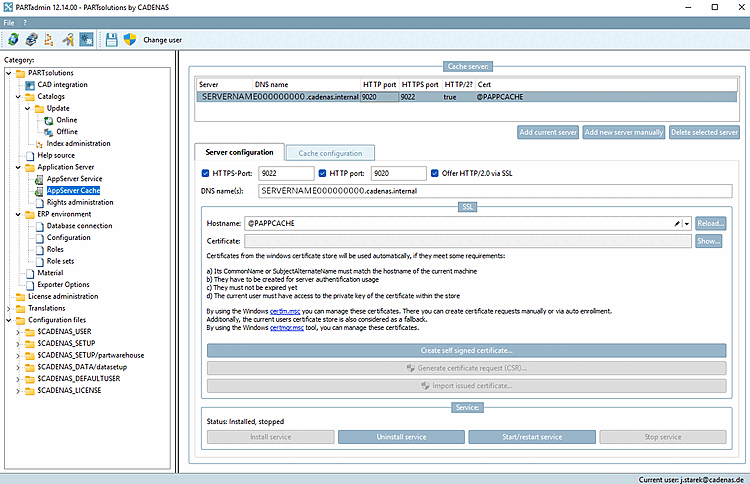Click the Online update globe icon
The image size is (750, 484).
tap(49, 121)
